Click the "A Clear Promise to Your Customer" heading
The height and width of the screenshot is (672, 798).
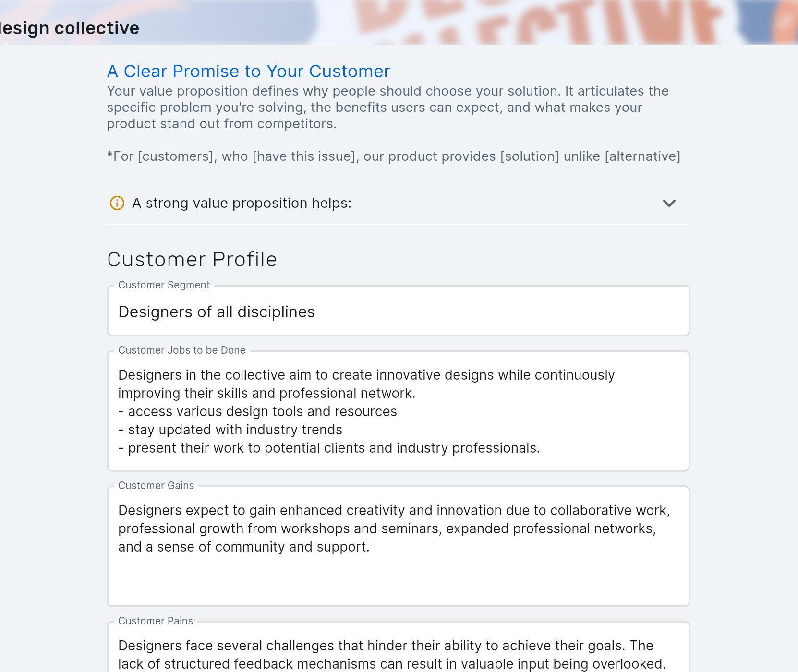(248, 72)
